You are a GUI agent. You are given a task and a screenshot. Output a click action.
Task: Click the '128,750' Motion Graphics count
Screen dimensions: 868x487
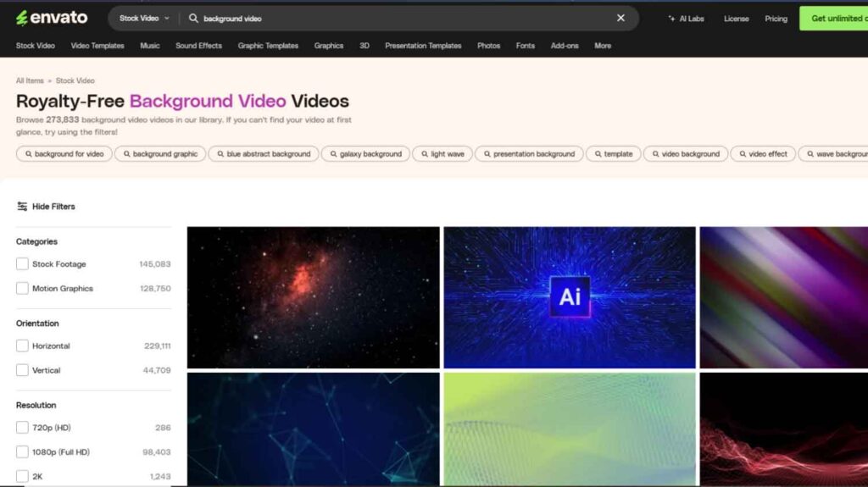coord(155,288)
